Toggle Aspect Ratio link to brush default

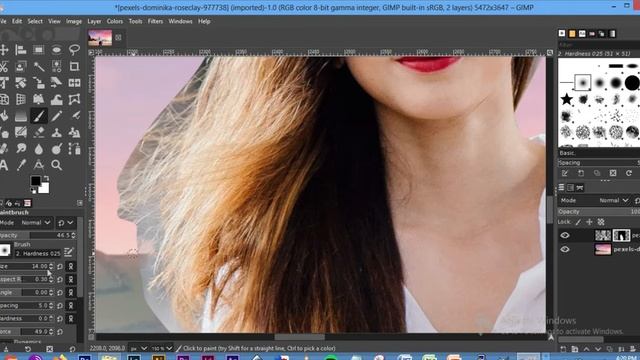[71, 280]
